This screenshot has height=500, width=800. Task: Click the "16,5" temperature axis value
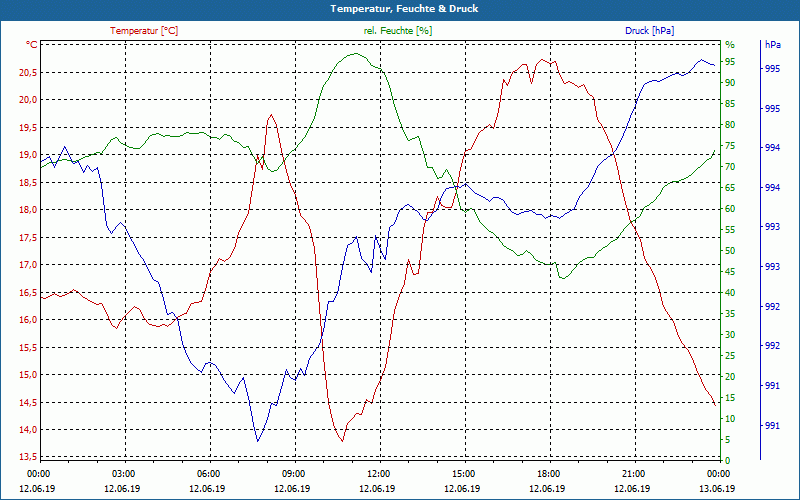tap(28, 293)
